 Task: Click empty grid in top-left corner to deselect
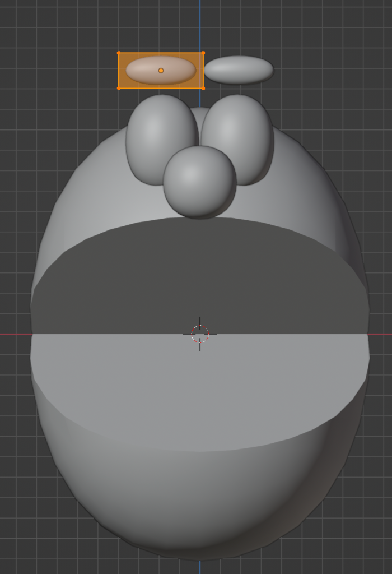point(34,28)
